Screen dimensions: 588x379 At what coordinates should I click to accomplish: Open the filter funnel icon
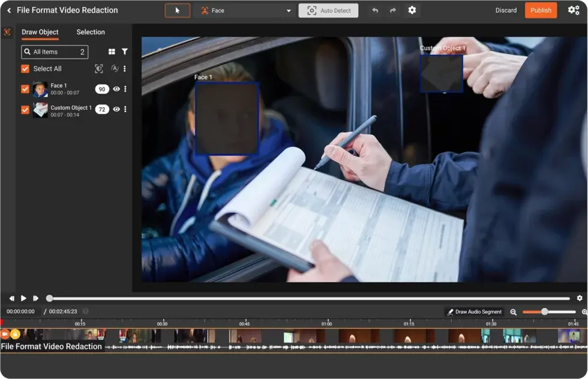125,52
